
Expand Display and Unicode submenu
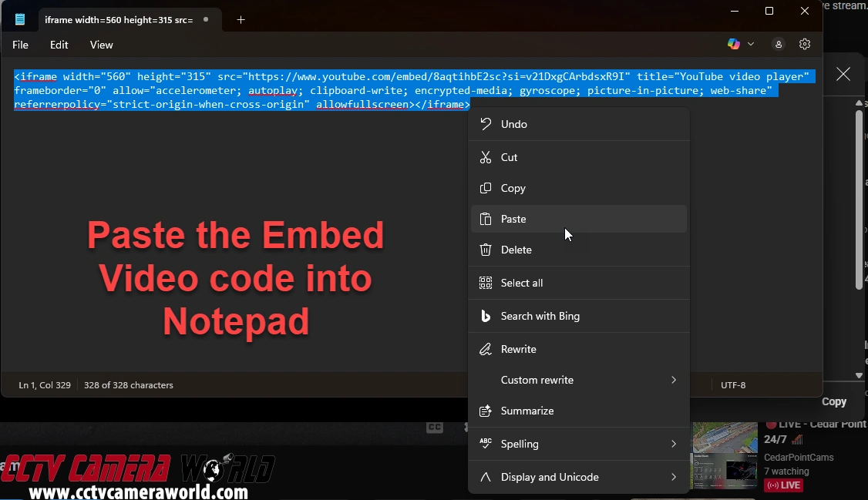673,477
